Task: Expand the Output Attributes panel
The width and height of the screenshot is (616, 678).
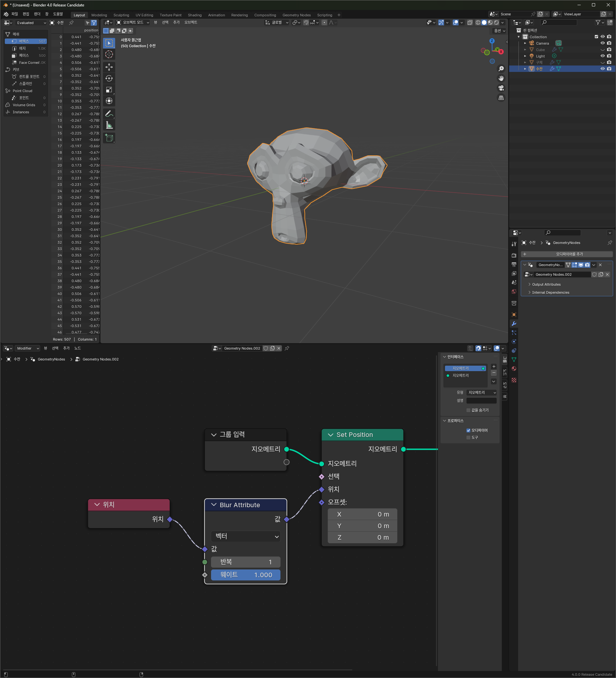Action: (546, 284)
